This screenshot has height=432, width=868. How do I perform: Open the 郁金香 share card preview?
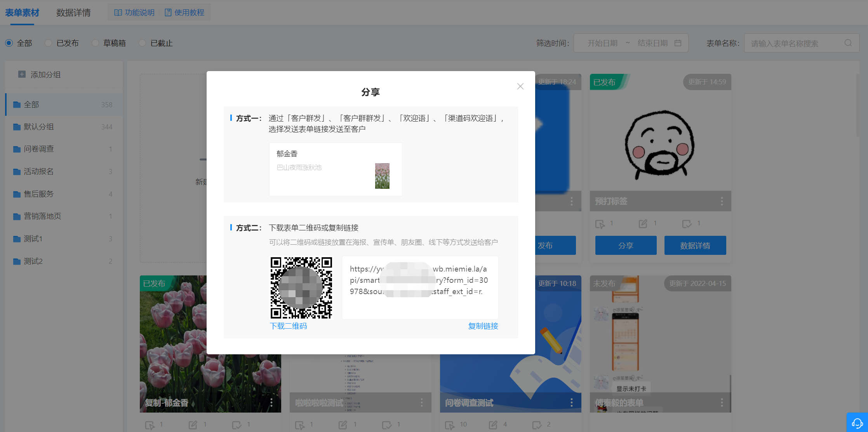(x=336, y=169)
